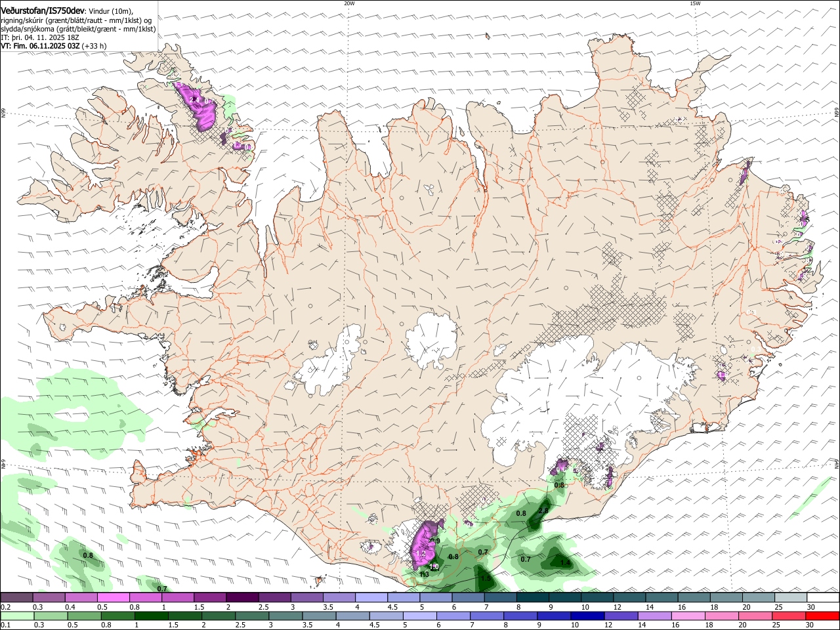
Task: Click the '1.5' precipitation value on the map
Action: [486, 578]
